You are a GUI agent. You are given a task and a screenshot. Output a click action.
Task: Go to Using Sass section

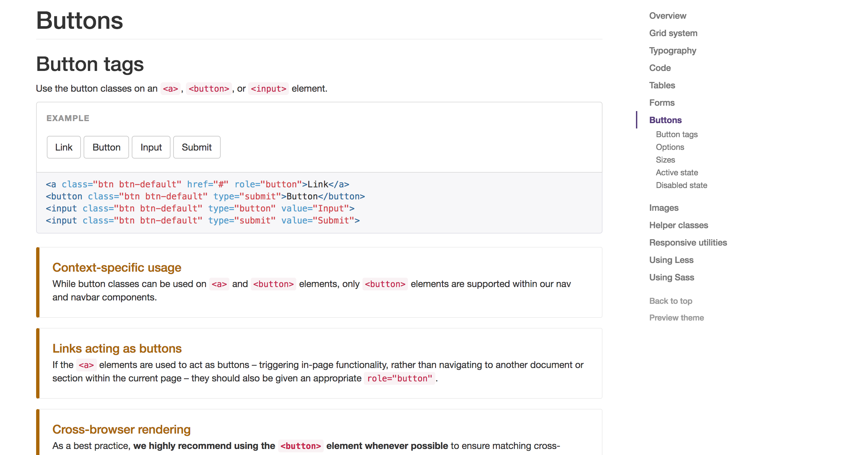click(671, 277)
